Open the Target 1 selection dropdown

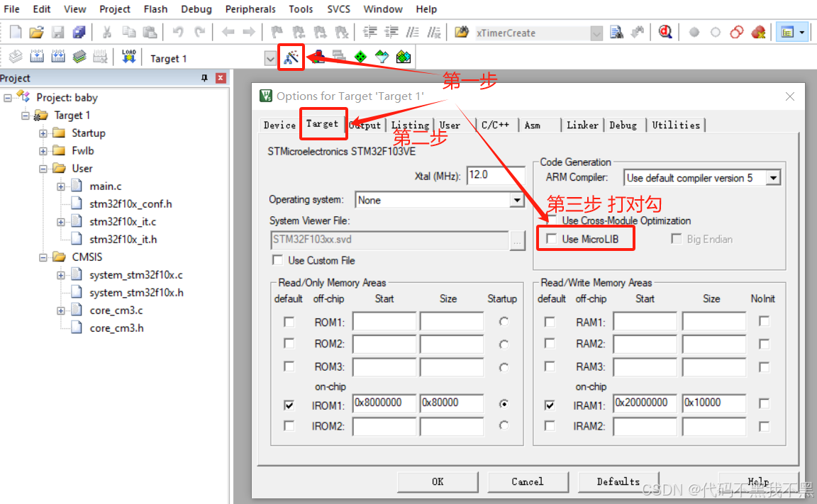coord(270,58)
